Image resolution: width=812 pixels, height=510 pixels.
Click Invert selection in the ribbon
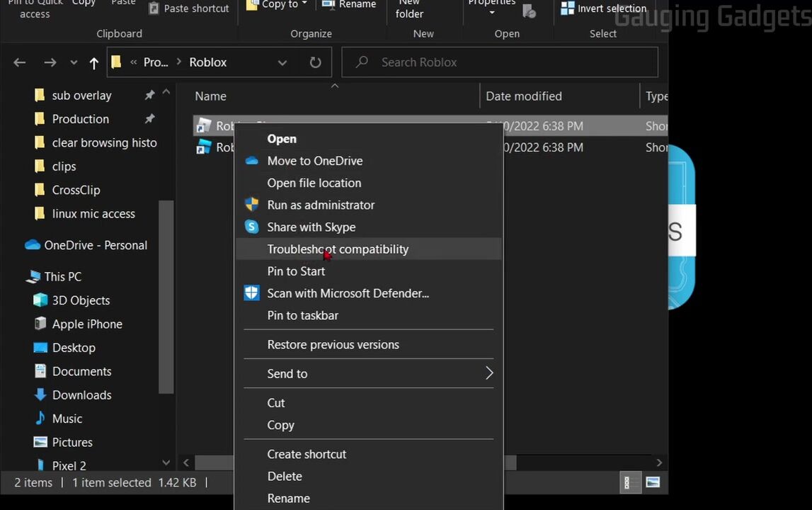pos(604,8)
